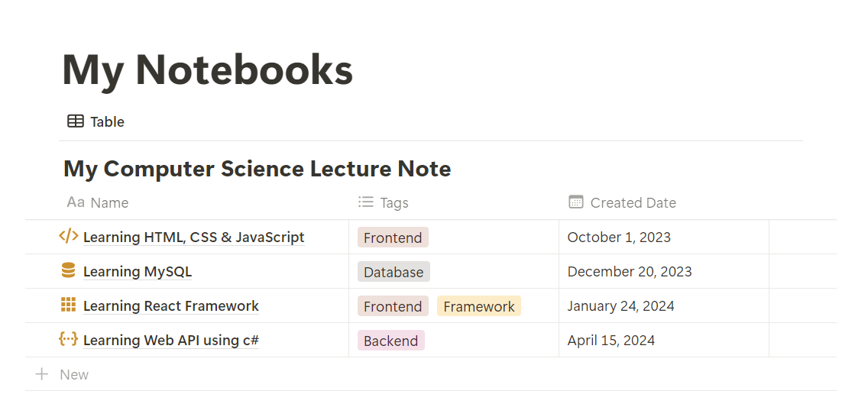Click the Database tag on MySQL row
The height and width of the screenshot is (420, 868).
point(394,272)
